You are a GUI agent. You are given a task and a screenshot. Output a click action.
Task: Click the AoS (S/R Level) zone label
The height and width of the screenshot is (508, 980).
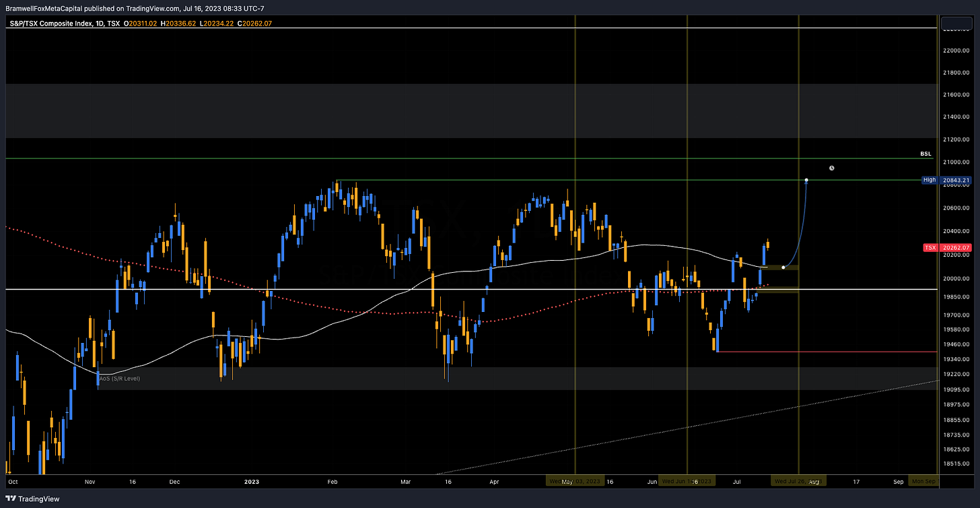119,379
